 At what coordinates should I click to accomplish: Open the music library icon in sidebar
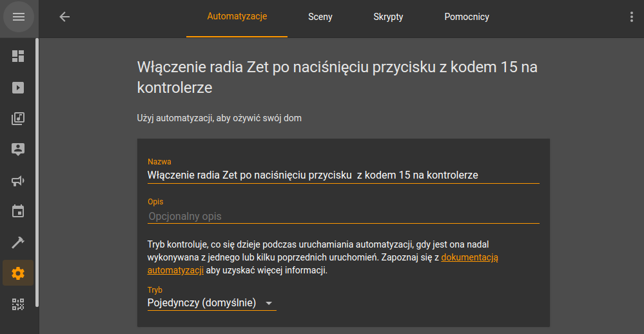(x=18, y=119)
